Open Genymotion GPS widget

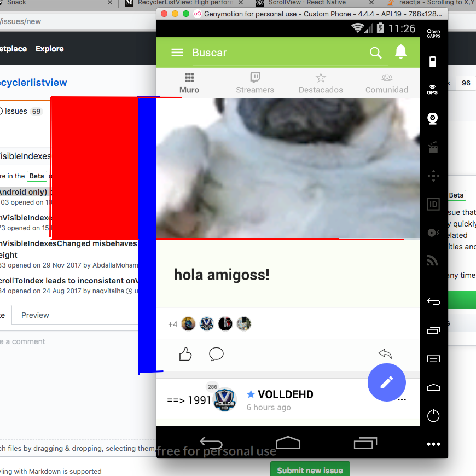(x=432, y=90)
